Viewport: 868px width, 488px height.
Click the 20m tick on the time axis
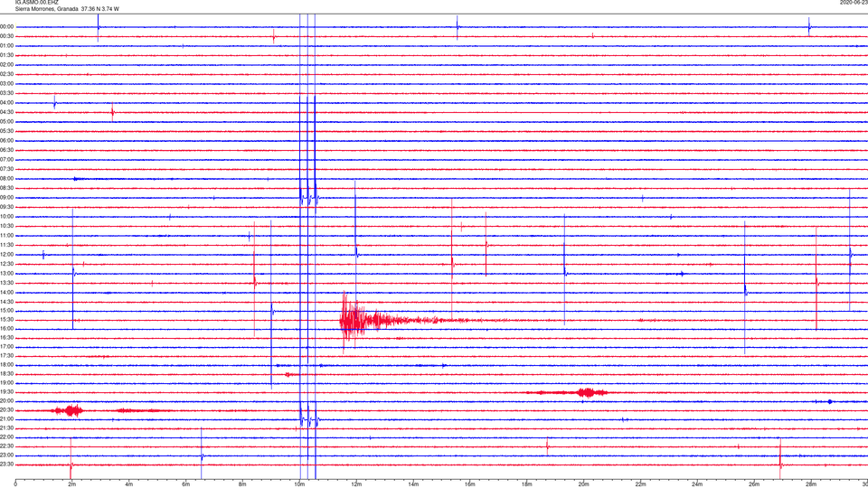tap(583, 484)
